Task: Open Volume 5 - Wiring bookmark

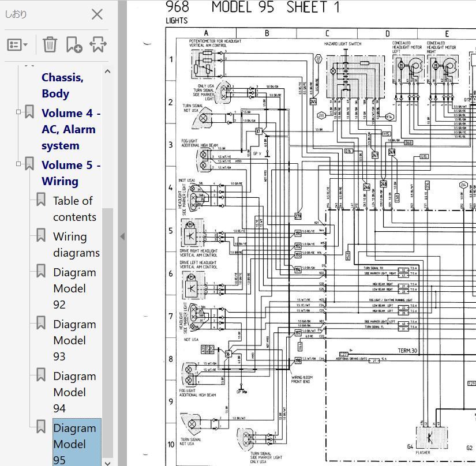Action: [71, 173]
